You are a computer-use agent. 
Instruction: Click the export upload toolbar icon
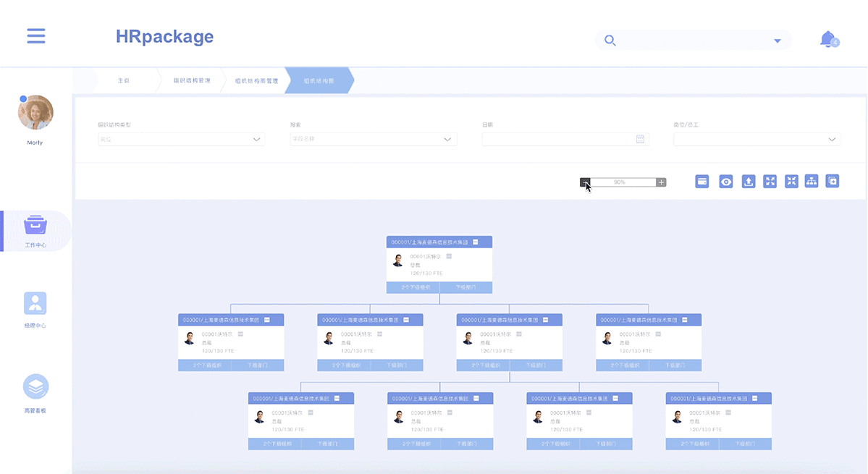749,182
